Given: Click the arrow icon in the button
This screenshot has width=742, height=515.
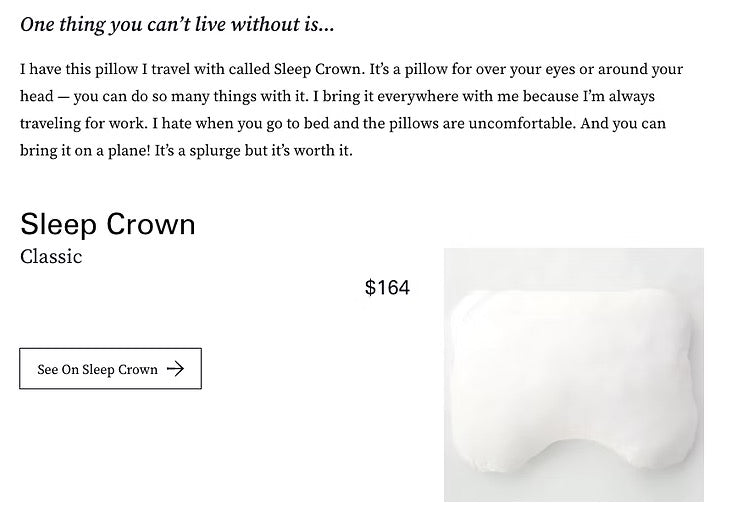Looking at the screenshot, I should (x=176, y=369).
